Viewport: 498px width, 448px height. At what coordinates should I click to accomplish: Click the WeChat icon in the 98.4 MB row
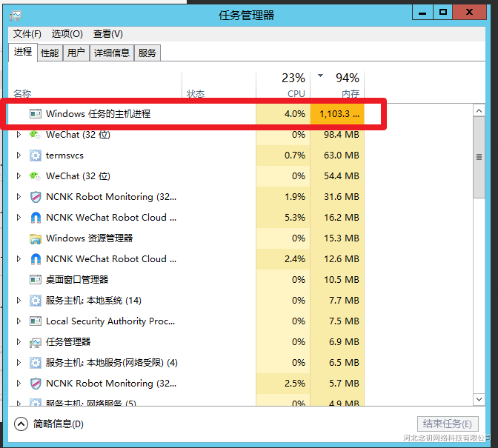35,135
